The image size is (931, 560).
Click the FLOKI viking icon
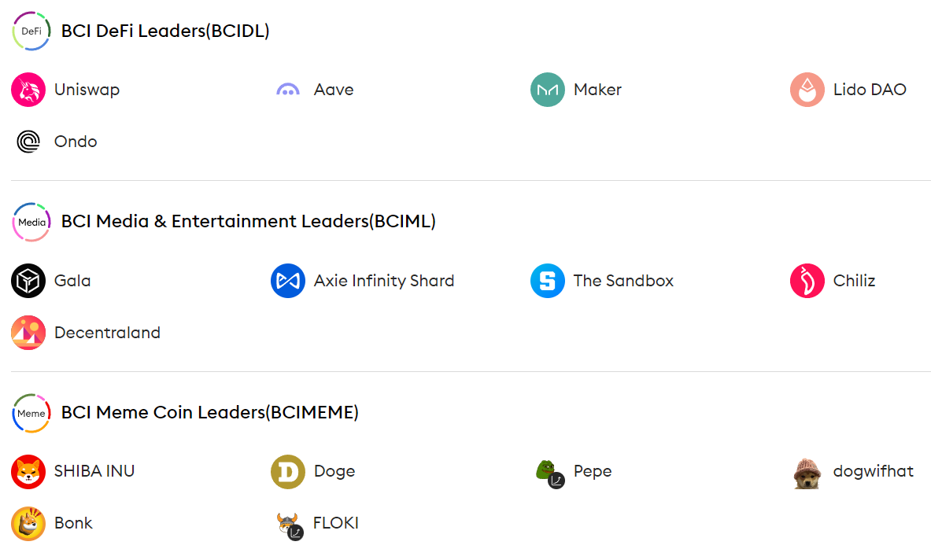(288, 523)
